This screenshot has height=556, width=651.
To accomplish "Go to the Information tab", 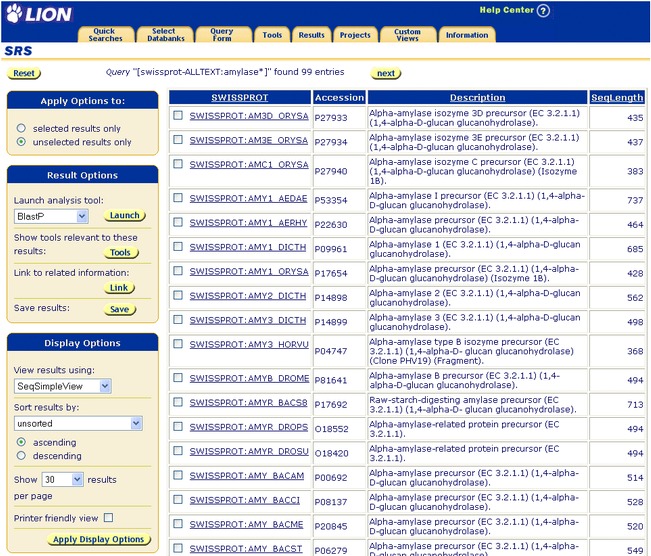I will pos(467,35).
